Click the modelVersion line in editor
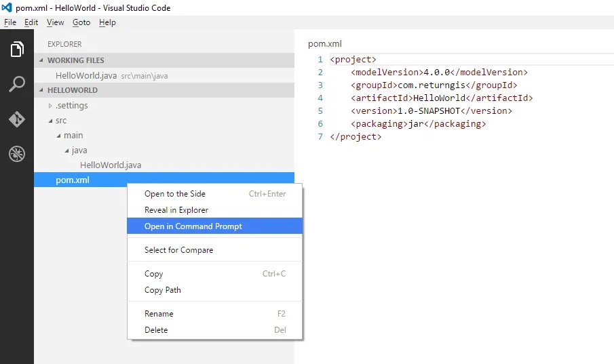 coord(439,73)
